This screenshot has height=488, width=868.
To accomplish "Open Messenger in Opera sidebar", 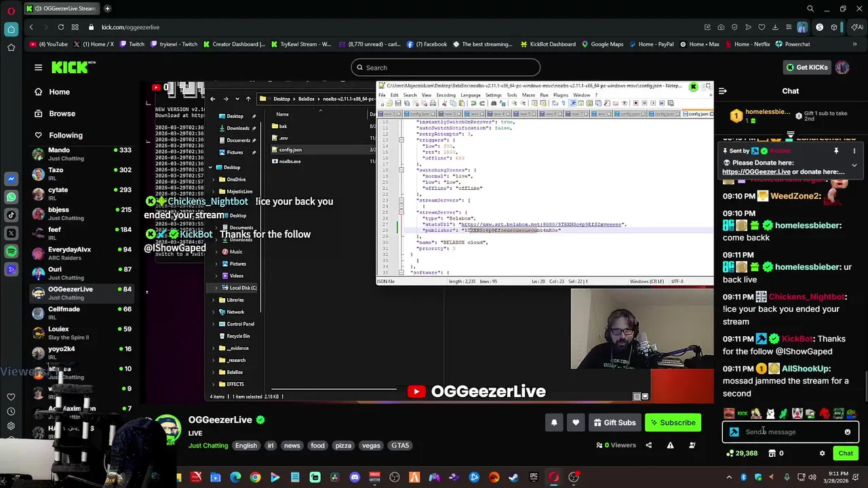I will (11, 179).
